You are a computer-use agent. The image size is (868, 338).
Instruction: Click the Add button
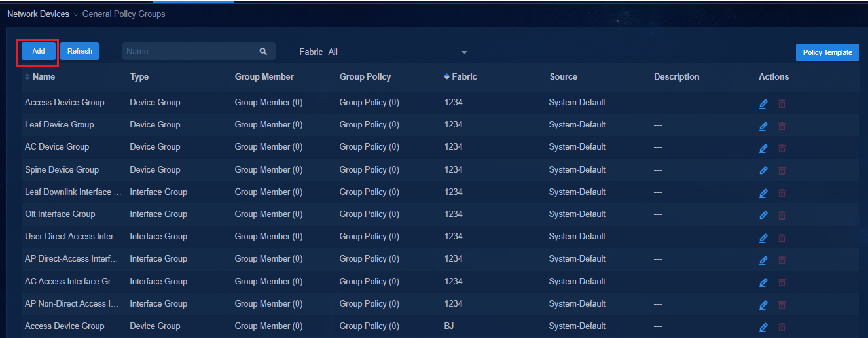pos(39,51)
